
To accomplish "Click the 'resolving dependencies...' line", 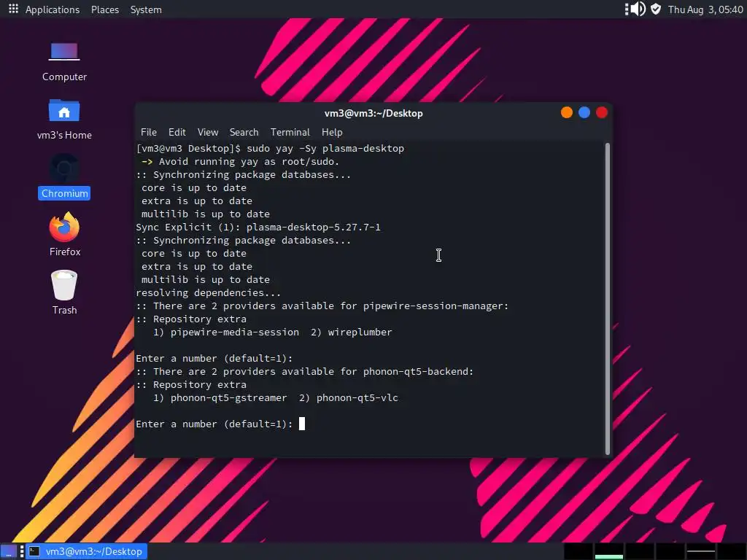I will pyautogui.click(x=208, y=293).
